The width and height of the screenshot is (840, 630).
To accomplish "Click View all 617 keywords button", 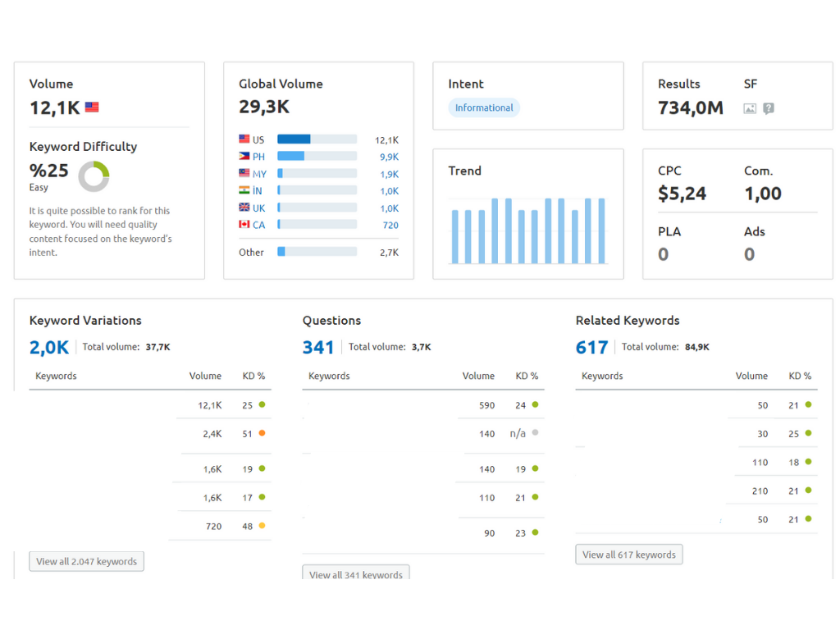I will pyautogui.click(x=629, y=555).
